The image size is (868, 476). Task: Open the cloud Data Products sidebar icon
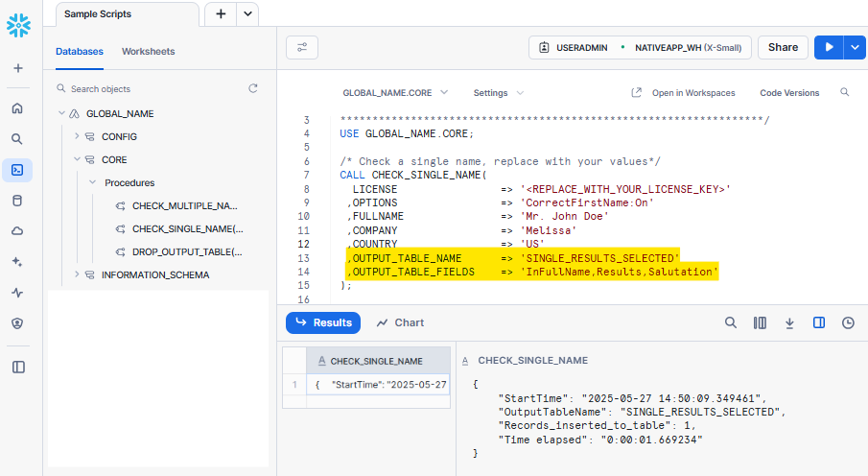coord(17,231)
